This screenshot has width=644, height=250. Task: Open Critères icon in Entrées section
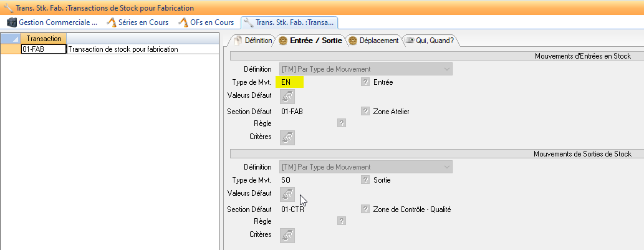pos(287,137)
